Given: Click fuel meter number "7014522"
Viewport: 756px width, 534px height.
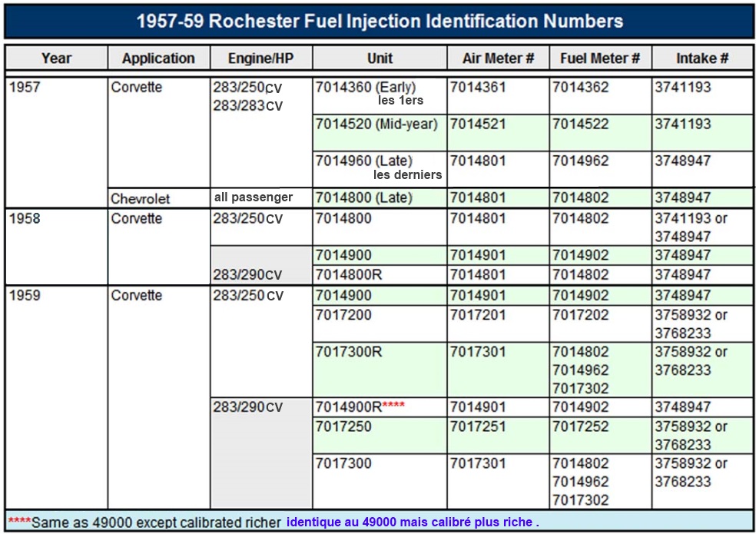Looking at the screenshot, I should (581, 124).
